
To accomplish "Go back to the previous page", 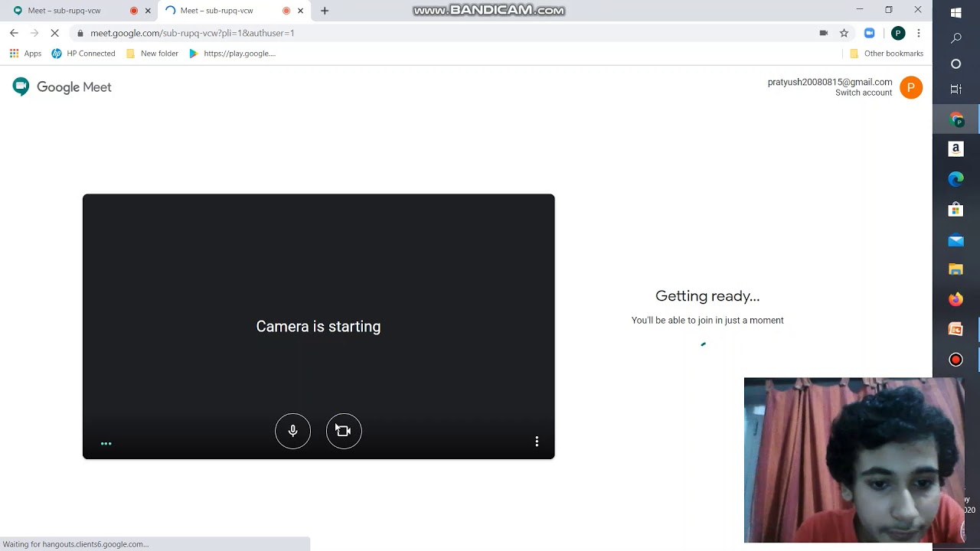I will tap(14, 33).
